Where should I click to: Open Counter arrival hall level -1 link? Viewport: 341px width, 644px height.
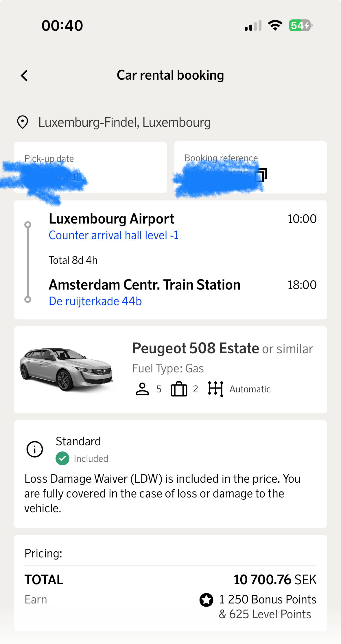tap(114, 235)
